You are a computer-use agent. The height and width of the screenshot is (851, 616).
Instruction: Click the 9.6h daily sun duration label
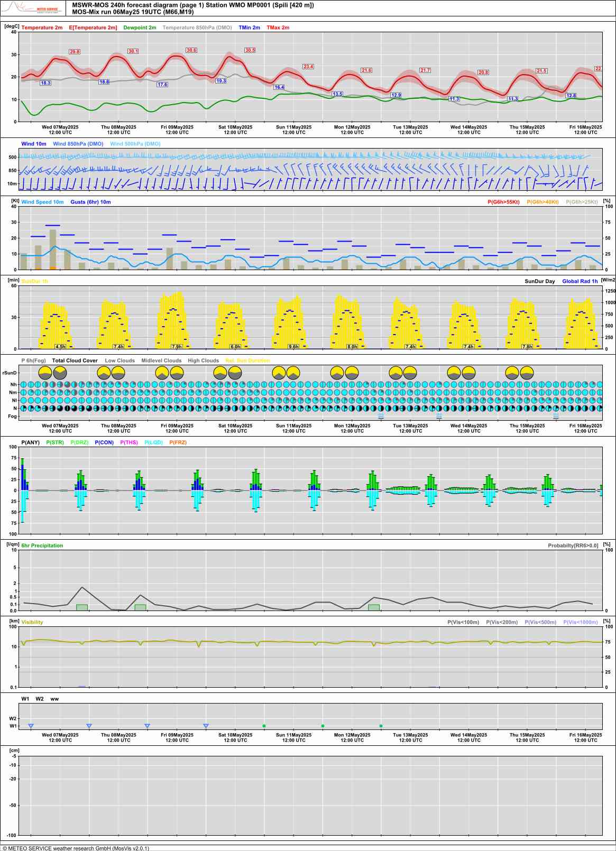(x=293, y=347)
